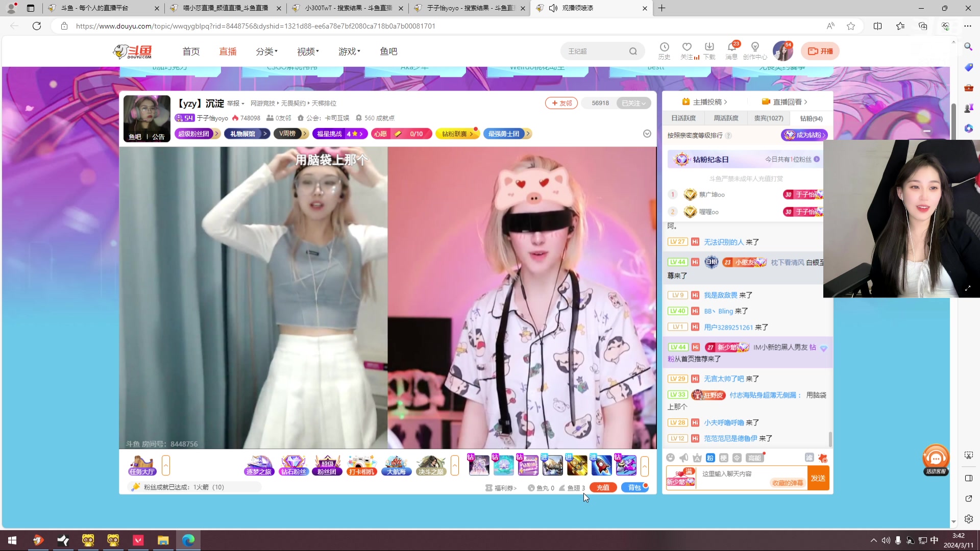The image size is (980, 551).
Task: Open the 打卡相机 camera activity icon
Action: 362,465
